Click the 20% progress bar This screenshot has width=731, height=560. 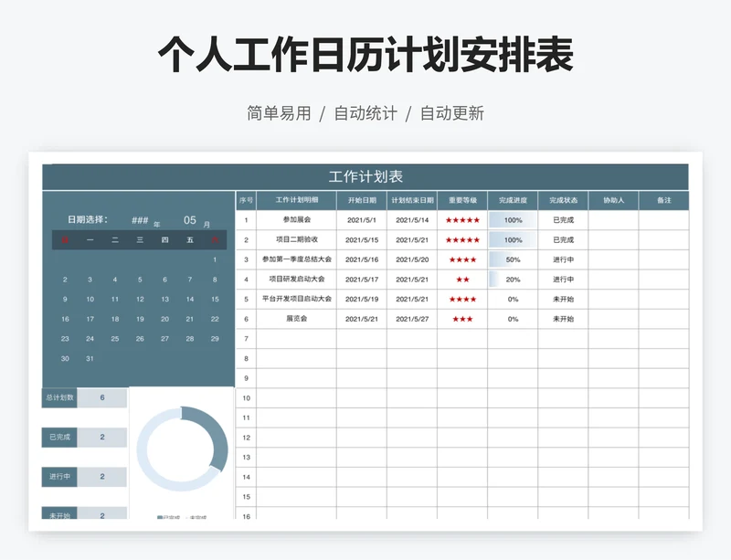(513, 280)
